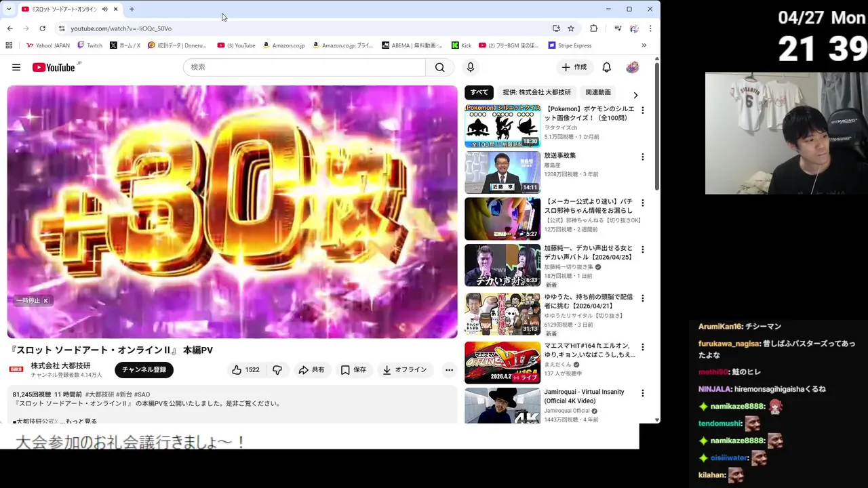Open the ホーム / X bookmark

point(125,45)
